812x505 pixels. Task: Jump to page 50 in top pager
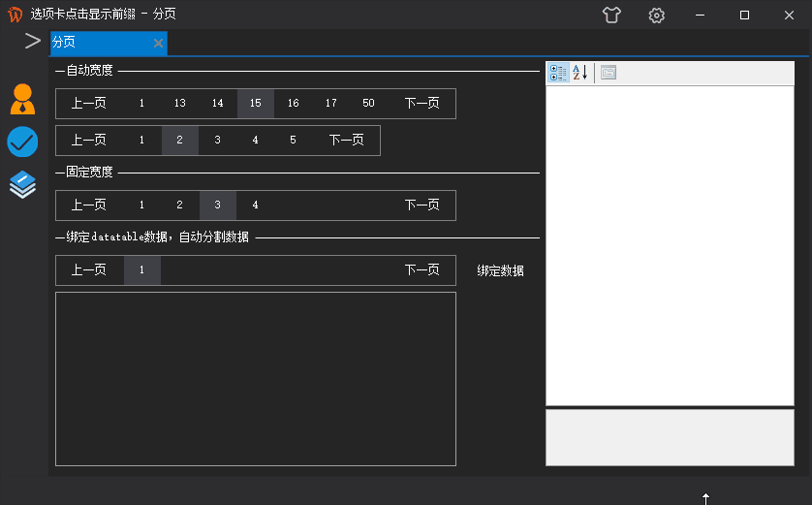[x=368, y=104]
